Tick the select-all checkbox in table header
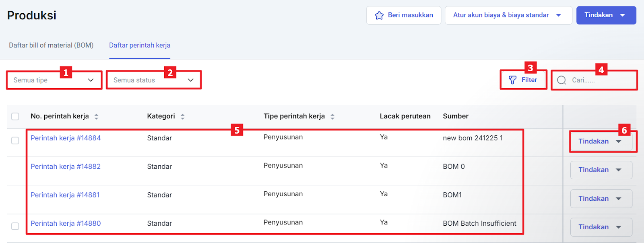This screenshot has height=243, width=644. pyautogui.click(x=15, y=116)
